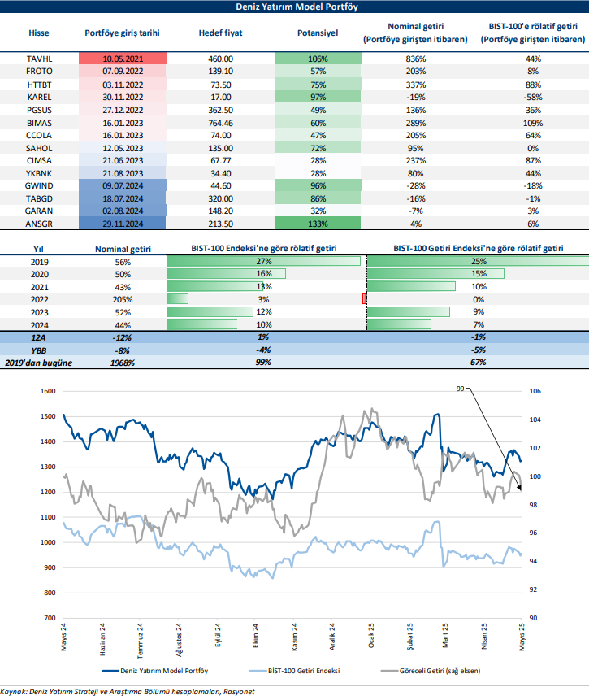Select the 'Portföye giriş tarihi' column header
The image size is (589, 700).
(x=123, y=33)
